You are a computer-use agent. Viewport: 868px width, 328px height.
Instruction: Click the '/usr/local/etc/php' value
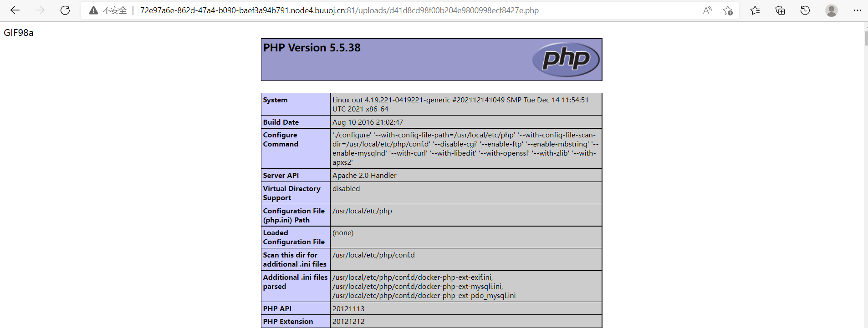(x=362, y=211)
